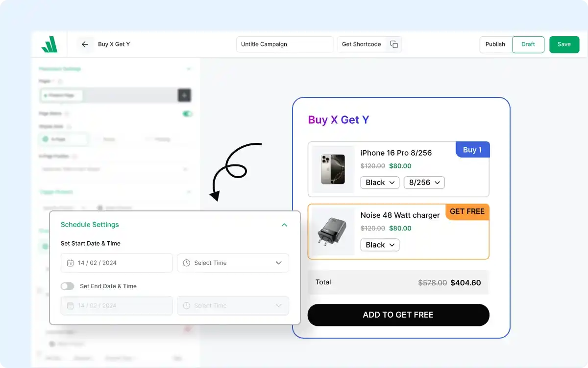Open the charger Black color dropdown

coord(380,245)
